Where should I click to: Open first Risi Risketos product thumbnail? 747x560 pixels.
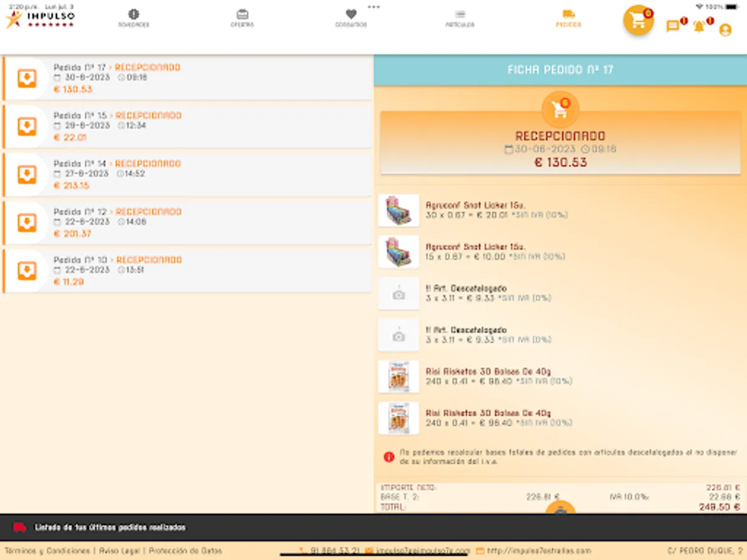[398, 376]
